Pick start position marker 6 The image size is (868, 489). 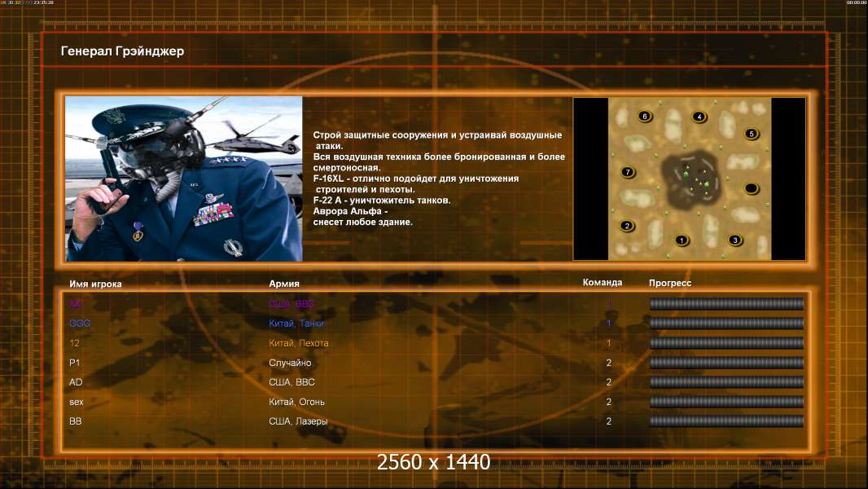pyautogui.click(x=644, y=117)
